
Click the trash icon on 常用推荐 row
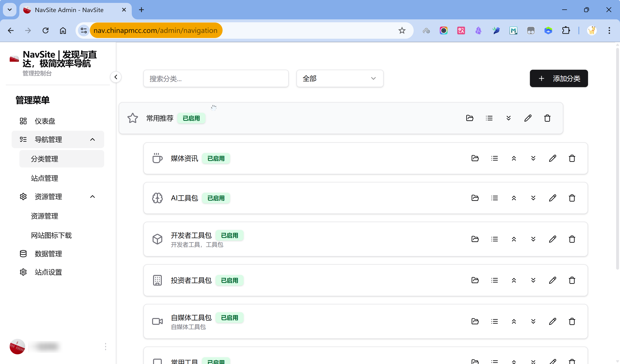coord(547,118)
